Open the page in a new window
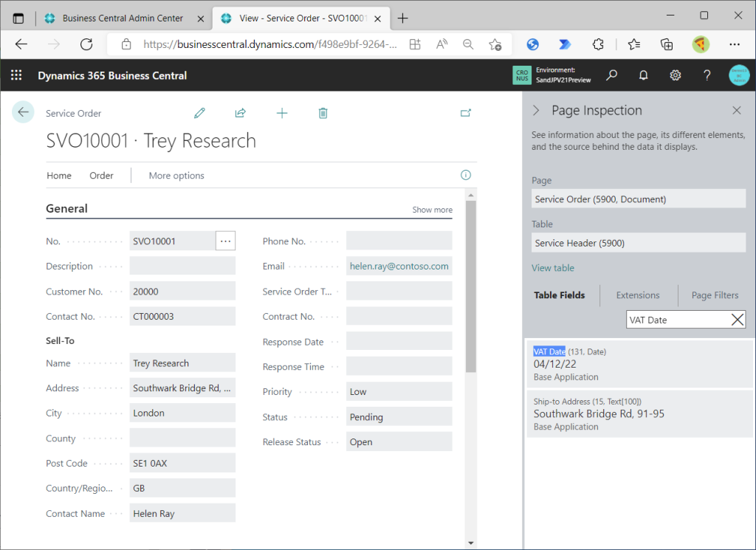Screen dimensions: 756x550 [x=466, y=113]
